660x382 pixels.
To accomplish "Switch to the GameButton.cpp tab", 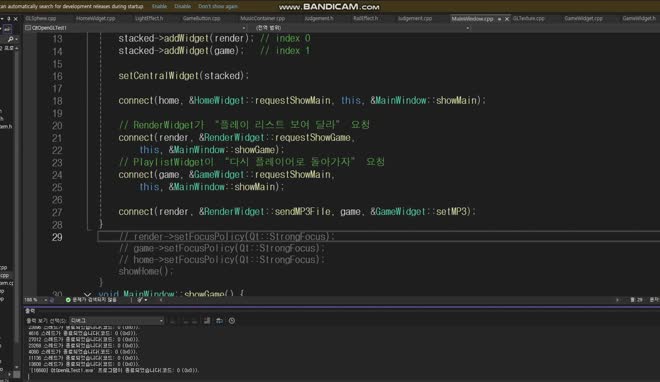I will [201, 19].
